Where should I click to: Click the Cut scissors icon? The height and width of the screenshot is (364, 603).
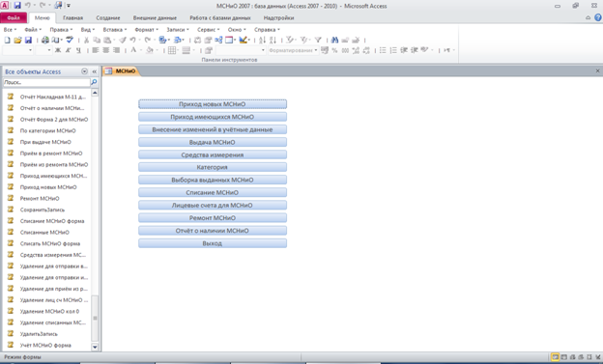[86, 40]
